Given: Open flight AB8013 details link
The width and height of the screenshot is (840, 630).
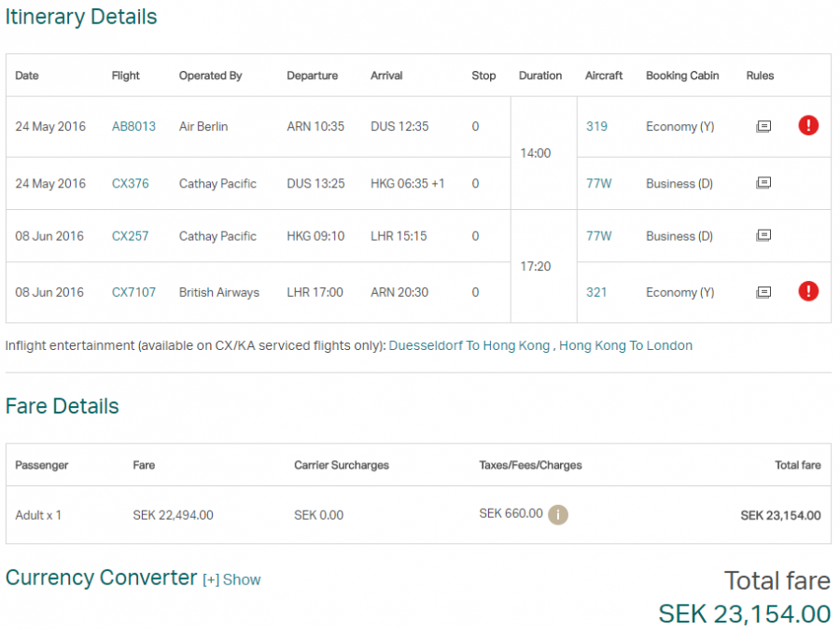Looking at the screenshot, I should (x=133, y=127).
